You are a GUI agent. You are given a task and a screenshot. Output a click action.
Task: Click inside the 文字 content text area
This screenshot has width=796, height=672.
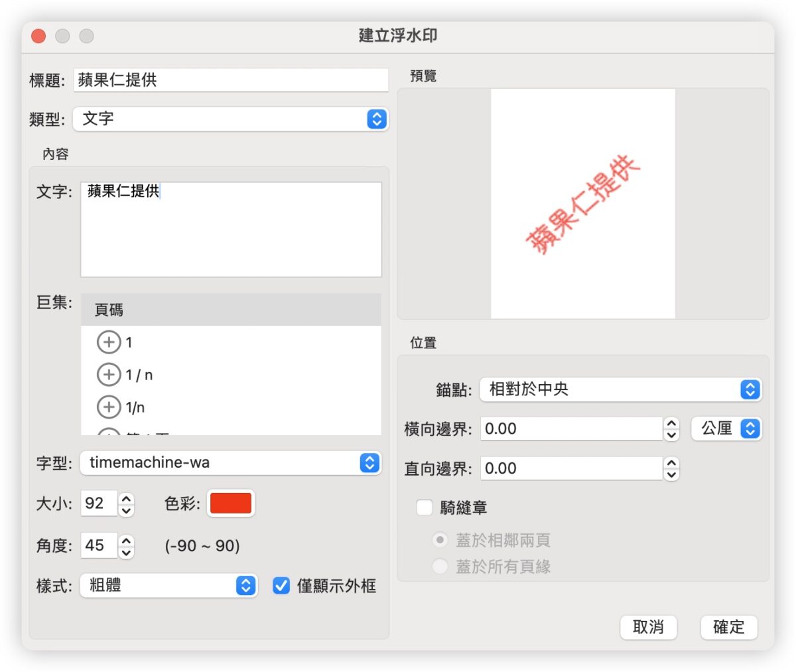click(x=231, y=230)
